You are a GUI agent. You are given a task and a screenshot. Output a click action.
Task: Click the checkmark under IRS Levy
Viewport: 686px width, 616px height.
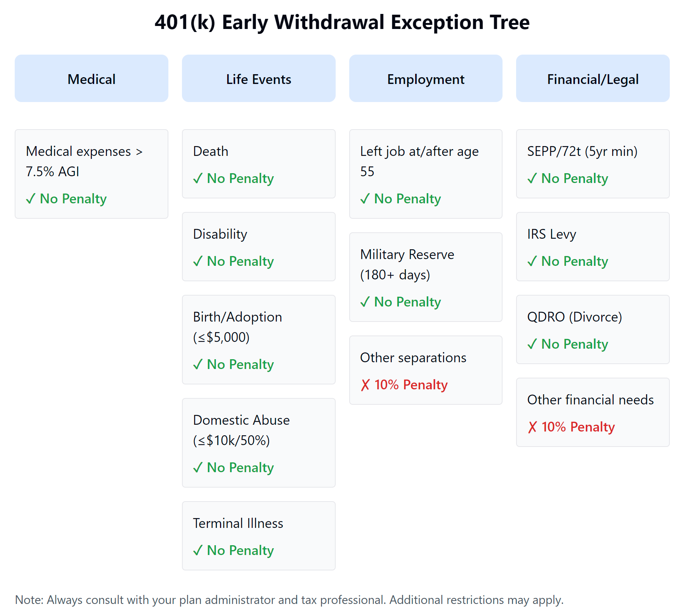point(532,261)
